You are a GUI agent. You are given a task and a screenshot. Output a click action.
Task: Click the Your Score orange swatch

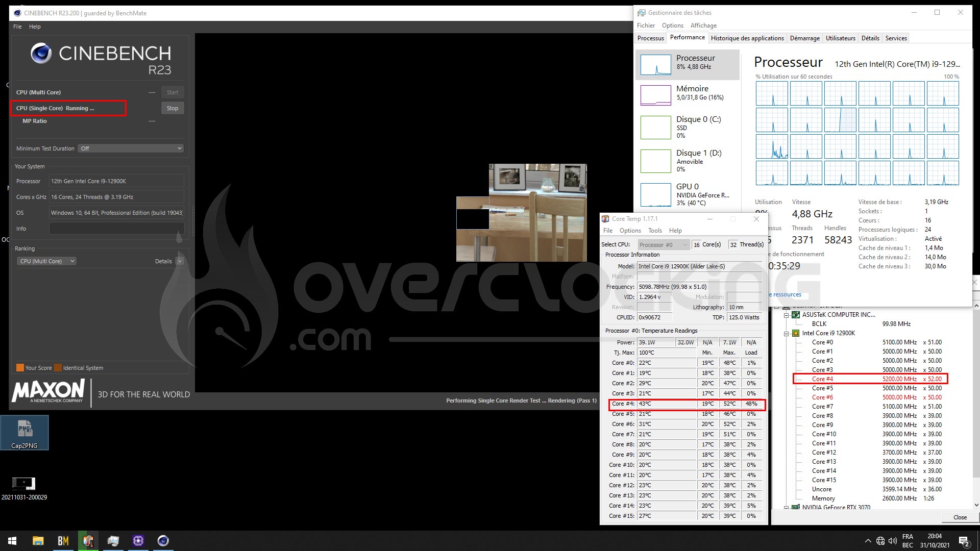coord(20,368)
